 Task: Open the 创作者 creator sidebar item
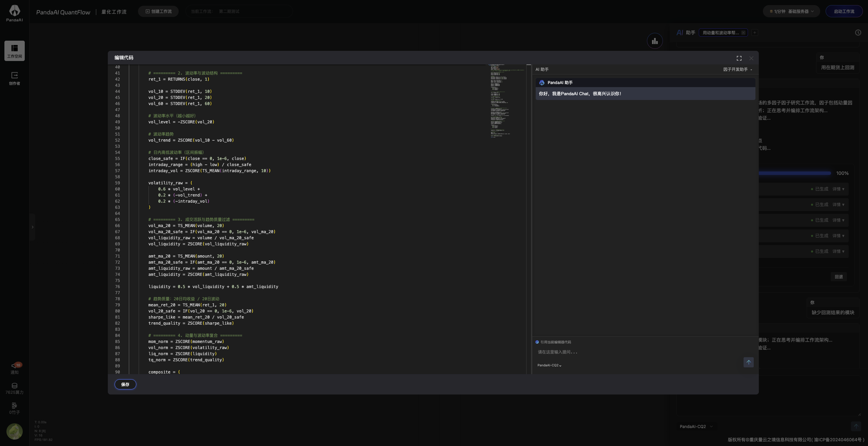point(15,78)
